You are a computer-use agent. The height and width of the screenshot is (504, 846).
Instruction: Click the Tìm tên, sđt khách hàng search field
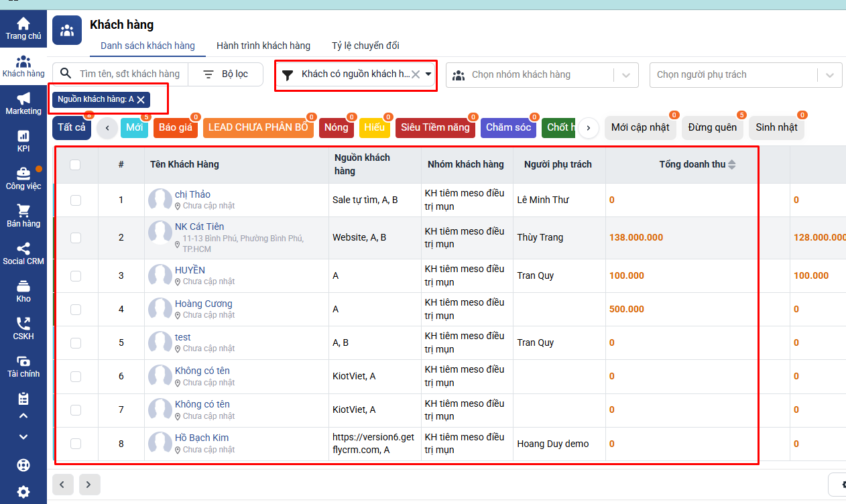coord(129,74)
